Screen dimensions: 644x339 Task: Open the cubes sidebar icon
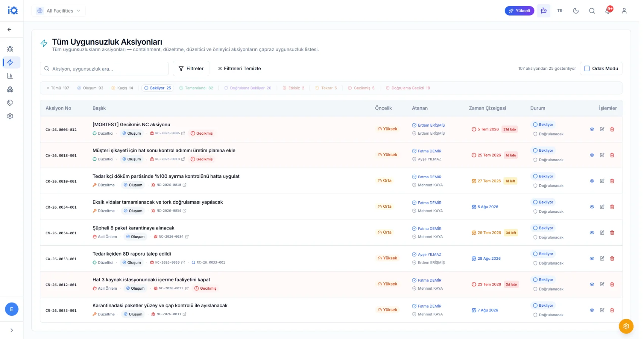(x=10, y=89)
